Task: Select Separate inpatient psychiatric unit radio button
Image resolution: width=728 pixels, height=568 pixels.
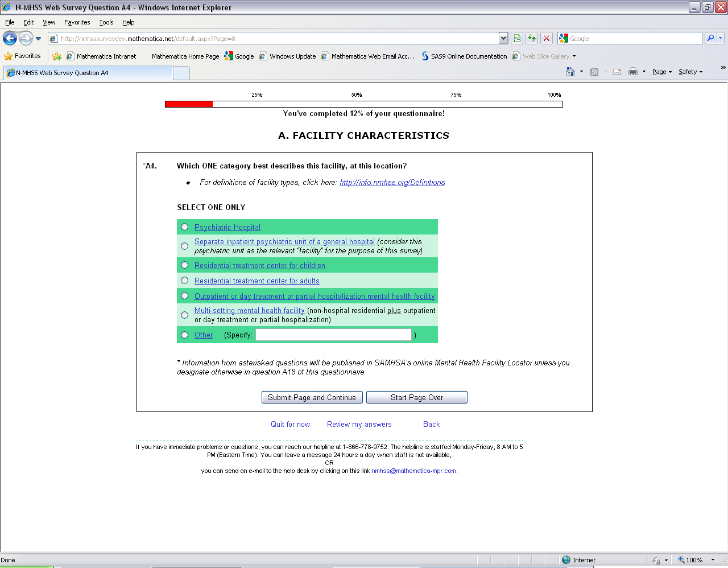Action: (185, 246)
